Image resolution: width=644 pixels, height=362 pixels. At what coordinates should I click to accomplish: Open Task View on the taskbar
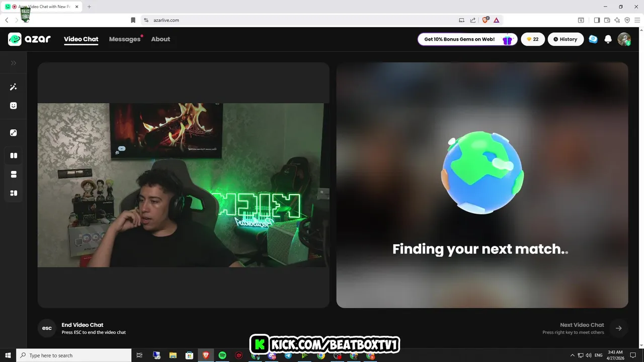[139, 355]
